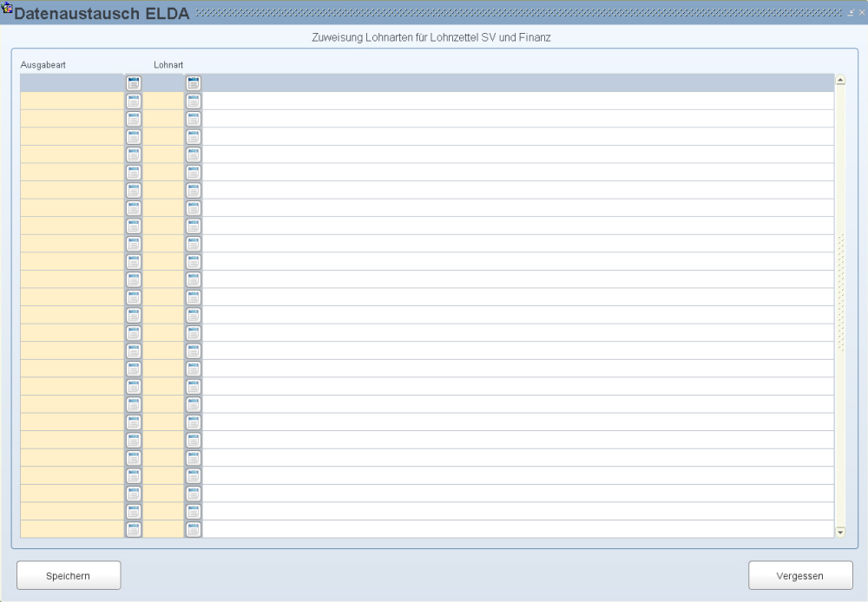
Task: Focus Ausgabeart field in highlighted row
Action: tap(72, 83)
